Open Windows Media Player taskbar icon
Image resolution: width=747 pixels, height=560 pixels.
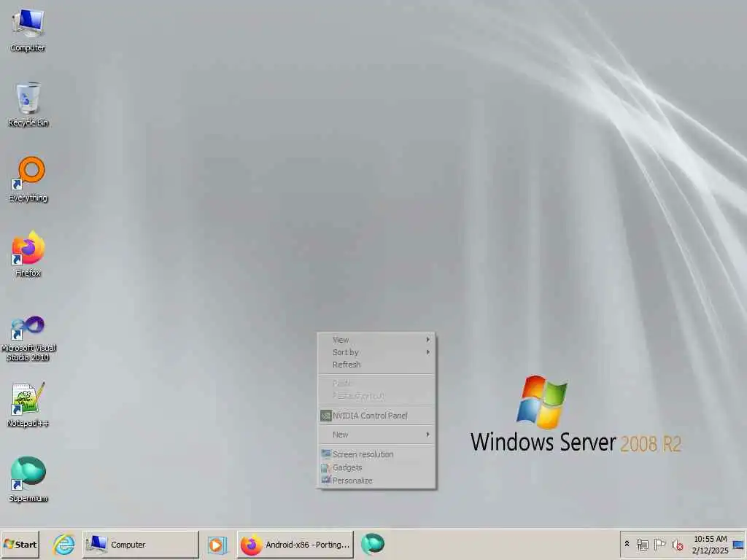point(217,544)
